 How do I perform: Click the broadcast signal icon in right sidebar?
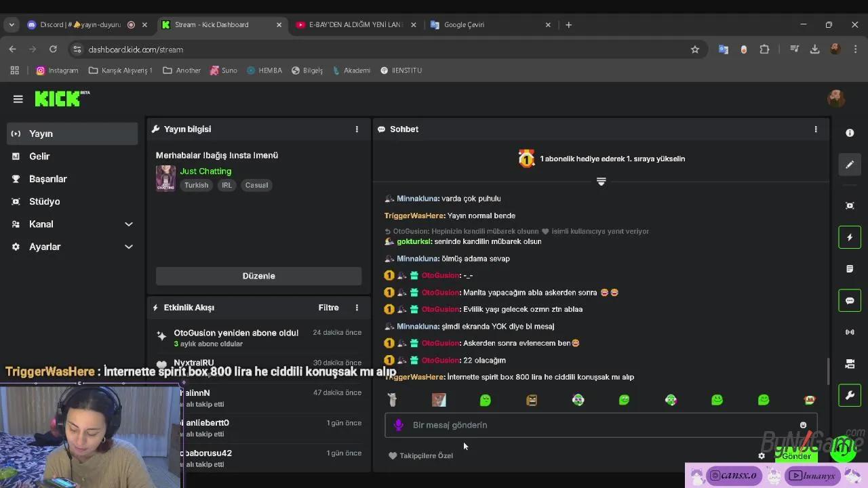click(850, 332)
